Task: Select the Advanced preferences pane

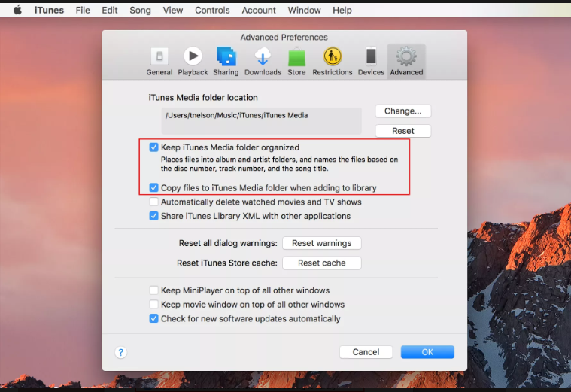Action: click(406, 62)
